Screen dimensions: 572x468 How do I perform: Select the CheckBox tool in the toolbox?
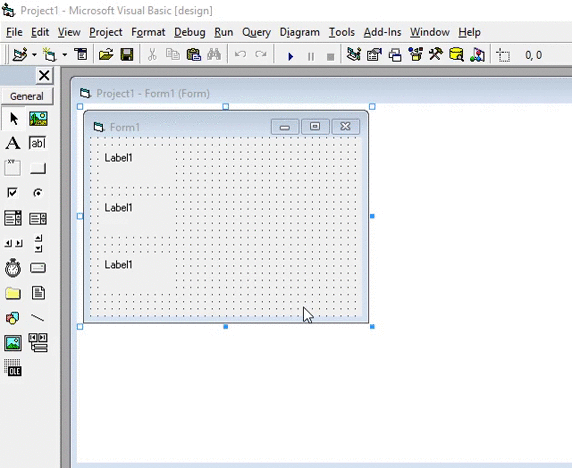point(12,193)
